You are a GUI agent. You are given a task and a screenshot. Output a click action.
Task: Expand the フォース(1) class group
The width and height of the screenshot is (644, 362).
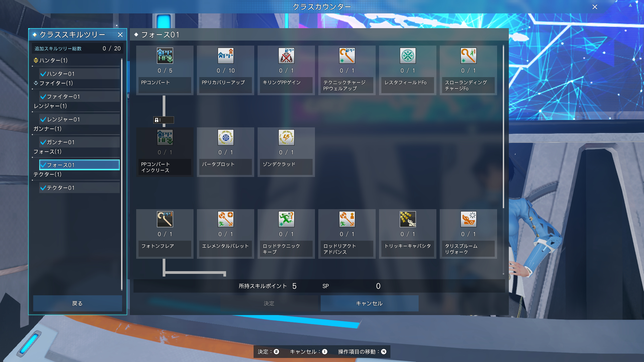(76, 152)
